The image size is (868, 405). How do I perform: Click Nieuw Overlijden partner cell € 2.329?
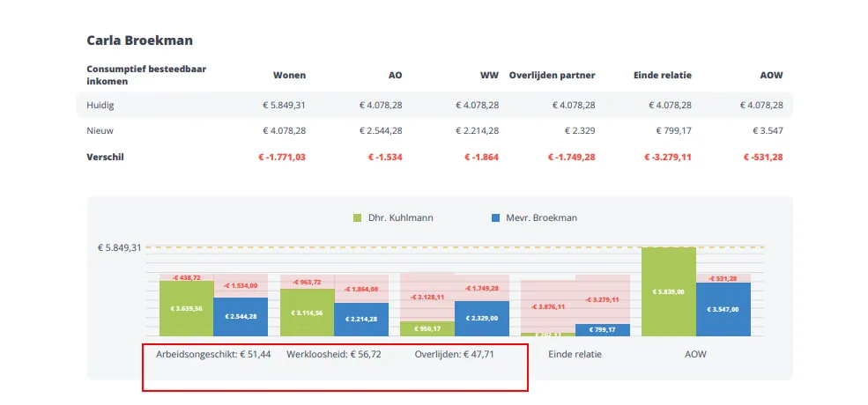coord(580,131)
